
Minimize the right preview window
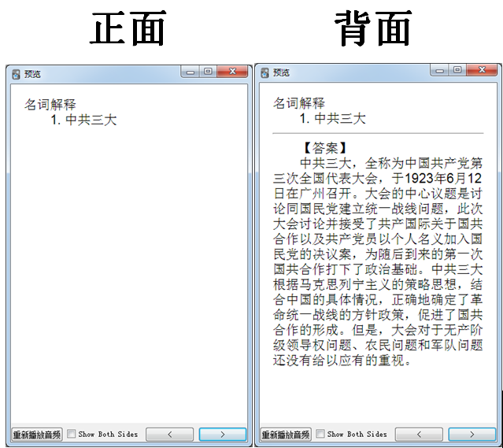coord(439,70)
